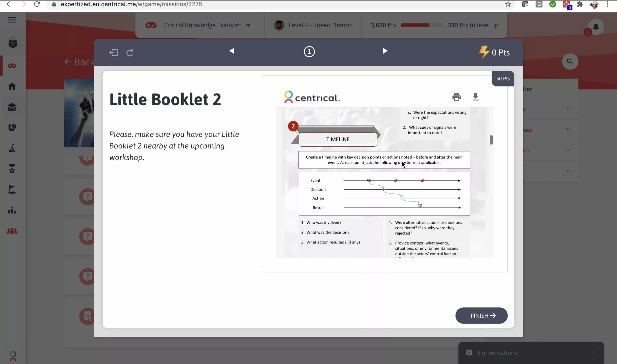Click the download icon for the booklet
Viewport: 617px width, 364px height.
pos(476,97)
